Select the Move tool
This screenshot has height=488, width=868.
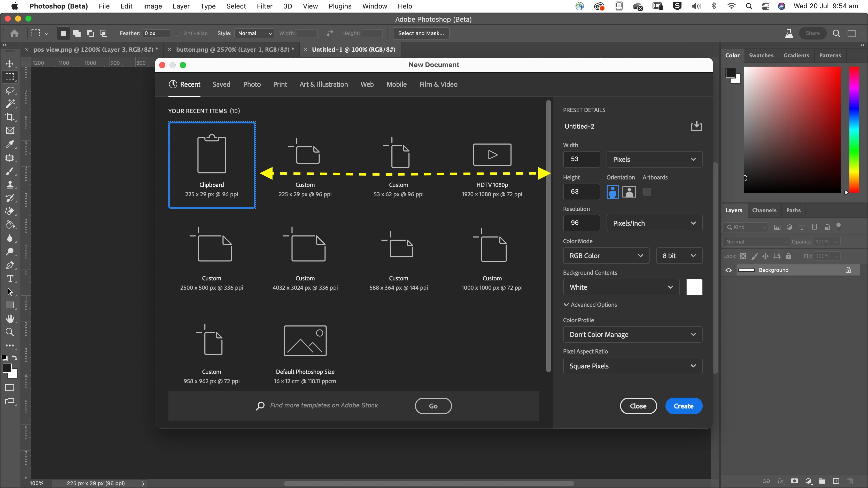pos(10,64)
